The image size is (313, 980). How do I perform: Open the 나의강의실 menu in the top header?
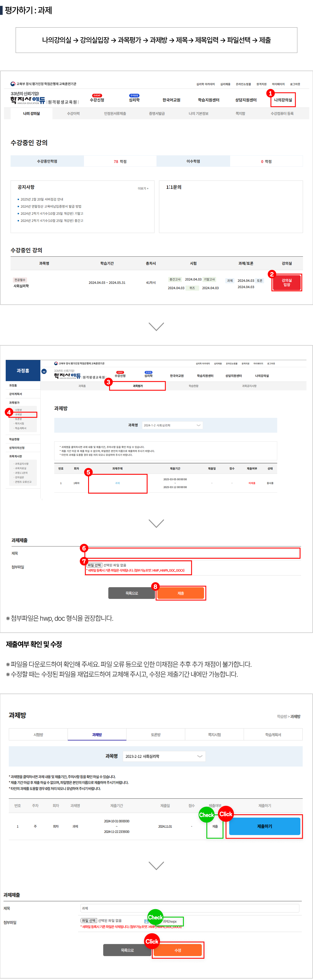(x=283, y=100)
